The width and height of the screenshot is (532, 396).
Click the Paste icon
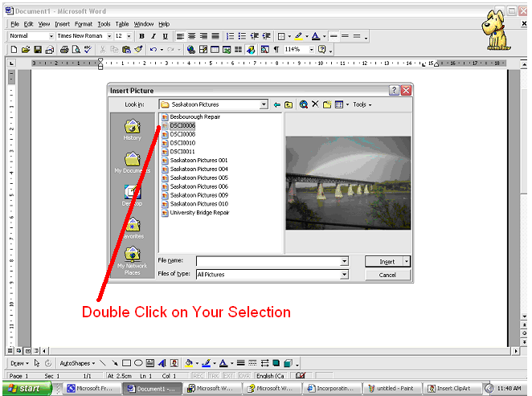[126, 50]
